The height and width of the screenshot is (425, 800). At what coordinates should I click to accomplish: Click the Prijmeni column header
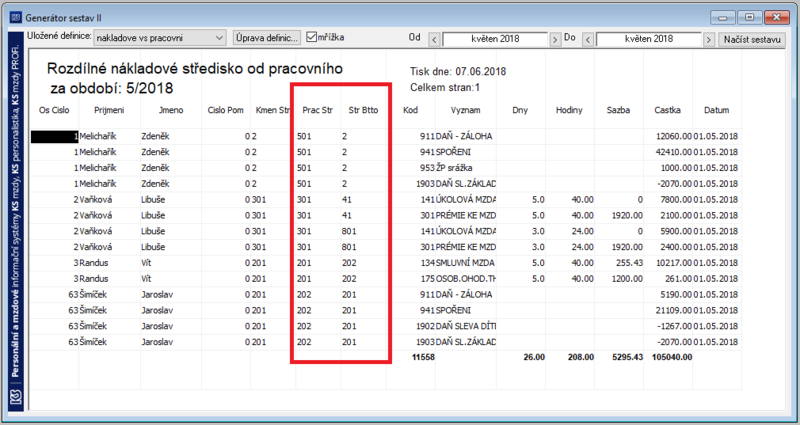click(x=109, y=110)
